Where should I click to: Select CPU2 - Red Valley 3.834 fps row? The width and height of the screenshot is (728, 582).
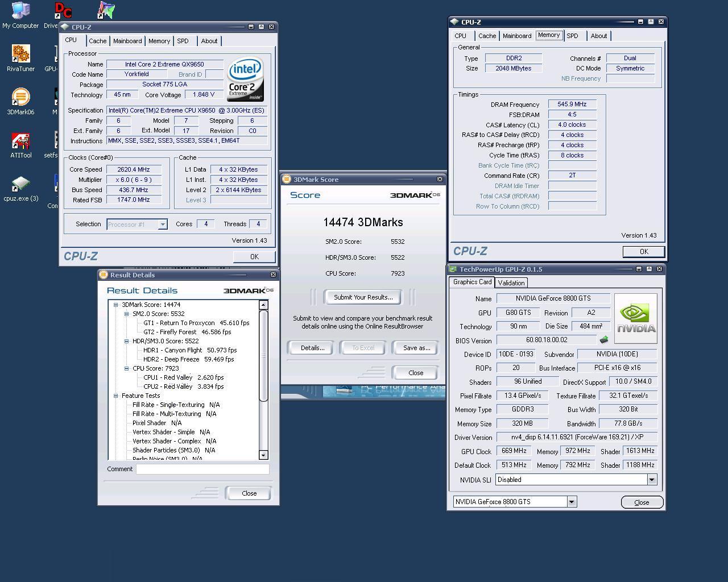coord(183,386)
